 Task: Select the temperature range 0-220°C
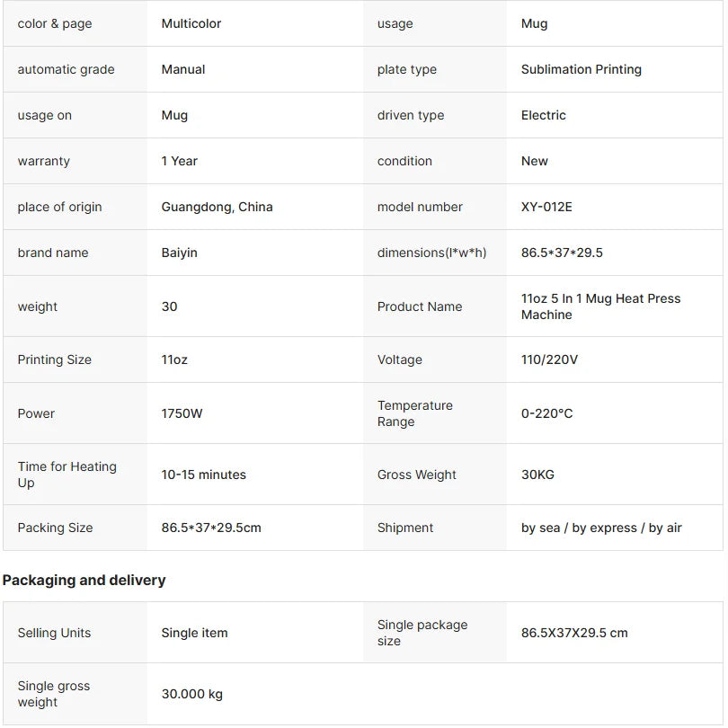click(x=546, y=413)
